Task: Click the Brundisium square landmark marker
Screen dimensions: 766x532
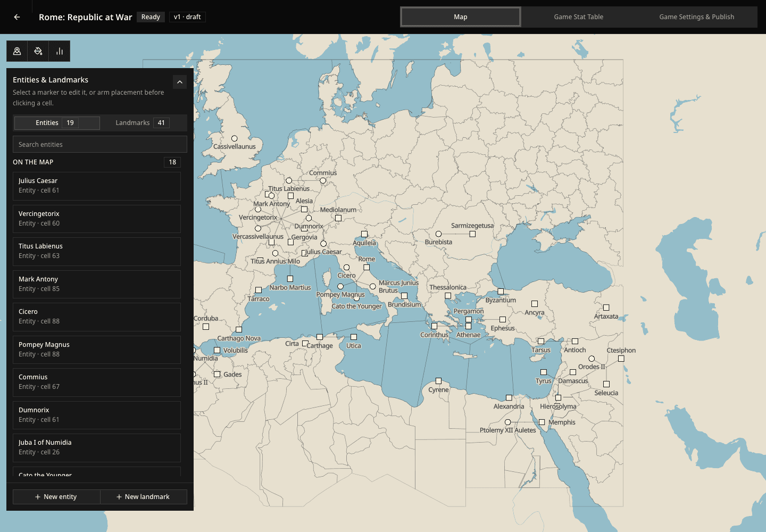Action: coord(404,296)
